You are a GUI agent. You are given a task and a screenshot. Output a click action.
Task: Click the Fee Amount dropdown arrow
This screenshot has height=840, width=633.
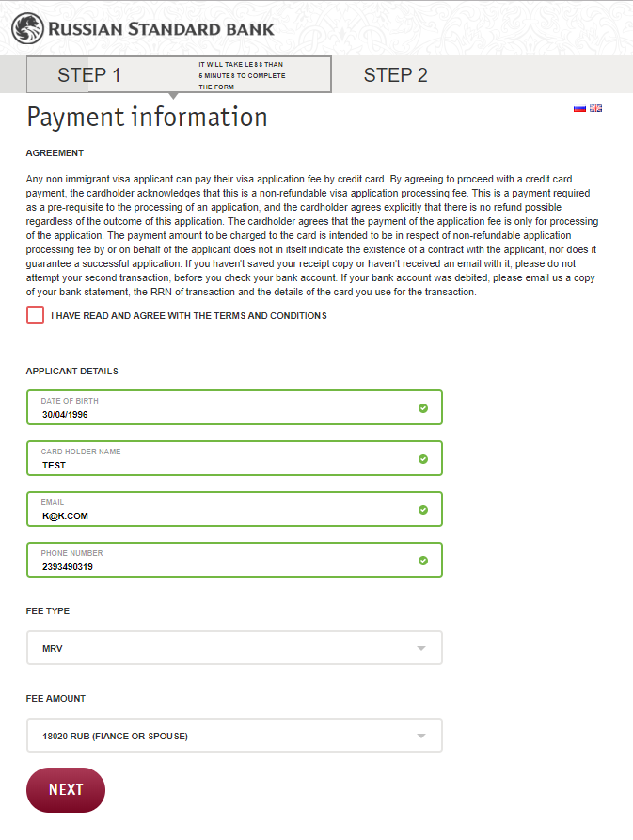pos(421,736)
